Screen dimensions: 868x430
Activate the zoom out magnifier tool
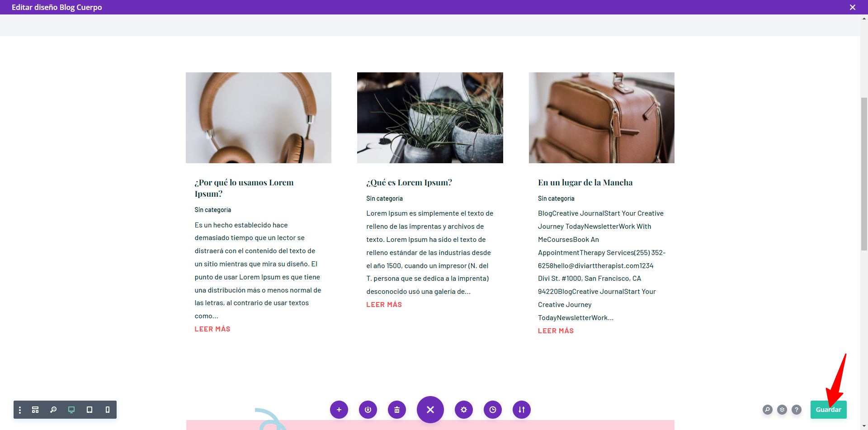pyautogui.click(x=53, y=410)
